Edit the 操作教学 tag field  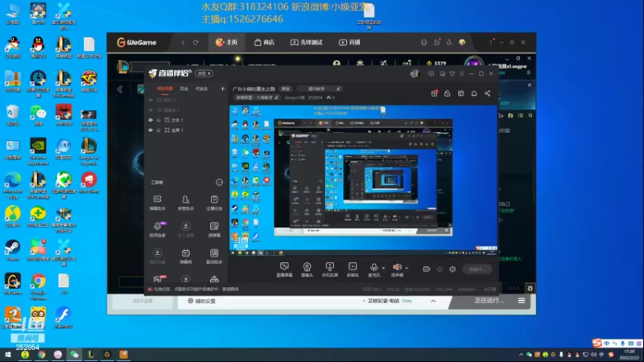tap(319, 88)
